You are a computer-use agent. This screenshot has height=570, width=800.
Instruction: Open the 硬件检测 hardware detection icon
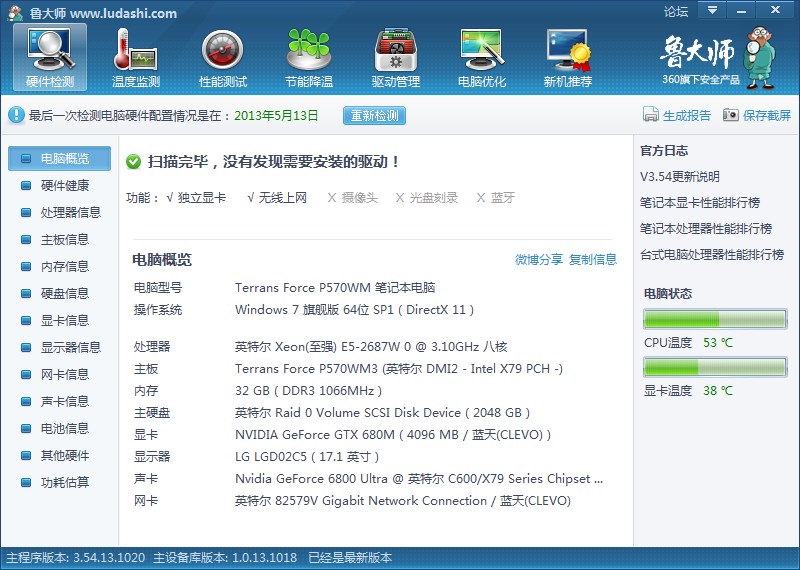[50, 58]
